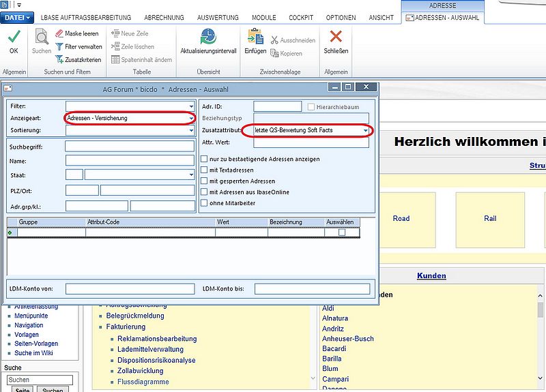The width and height of the screenshot is (546, 392).
Task: Open the Anheuser-Busch customer link
Action: pos(348,339)
